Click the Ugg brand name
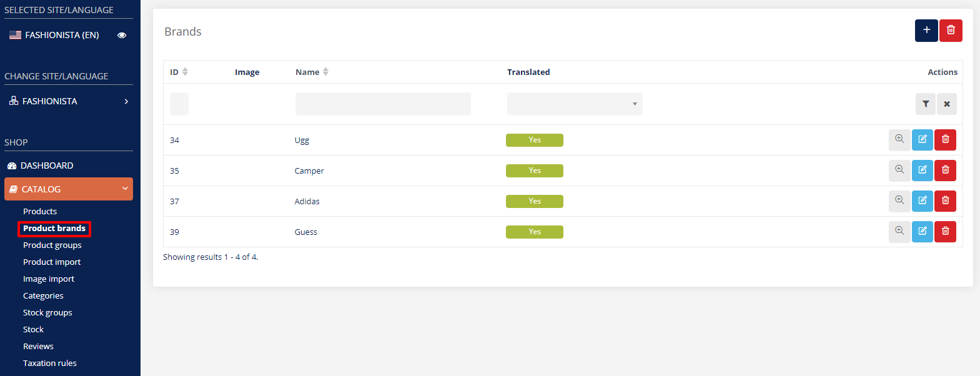 tap(302, 141)
